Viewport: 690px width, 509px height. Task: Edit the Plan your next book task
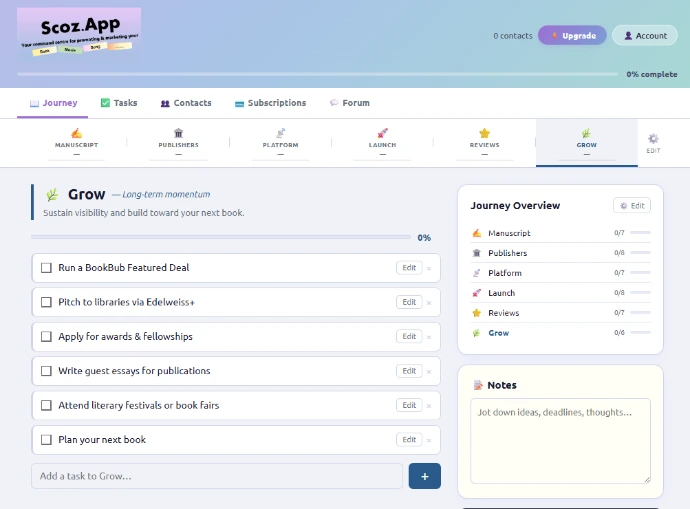[409, 439]
